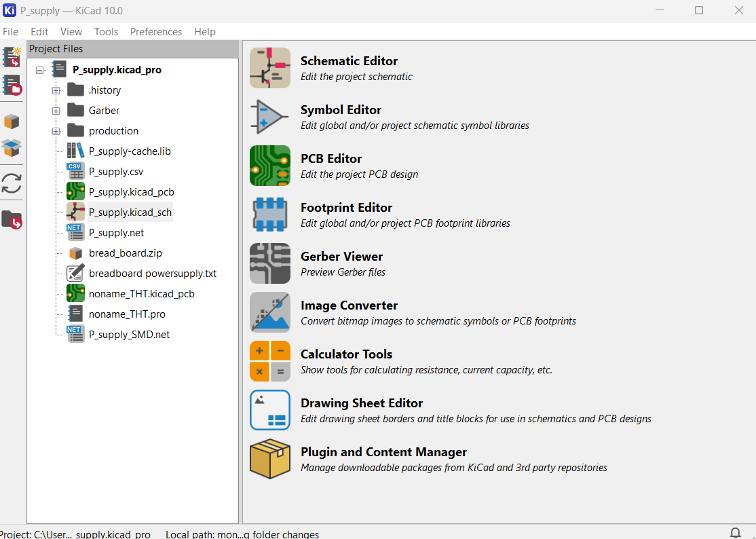Click the Image Converter icon

(x=270, y=312)
